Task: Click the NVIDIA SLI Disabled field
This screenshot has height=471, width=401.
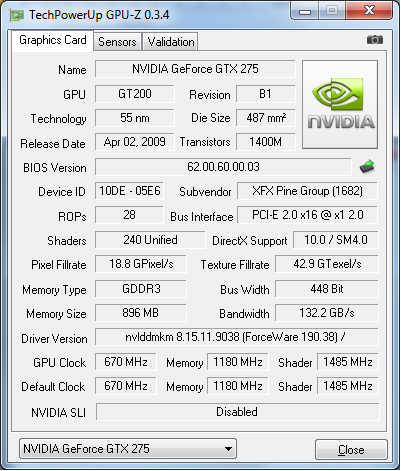Action: click(x=237, y=412)
